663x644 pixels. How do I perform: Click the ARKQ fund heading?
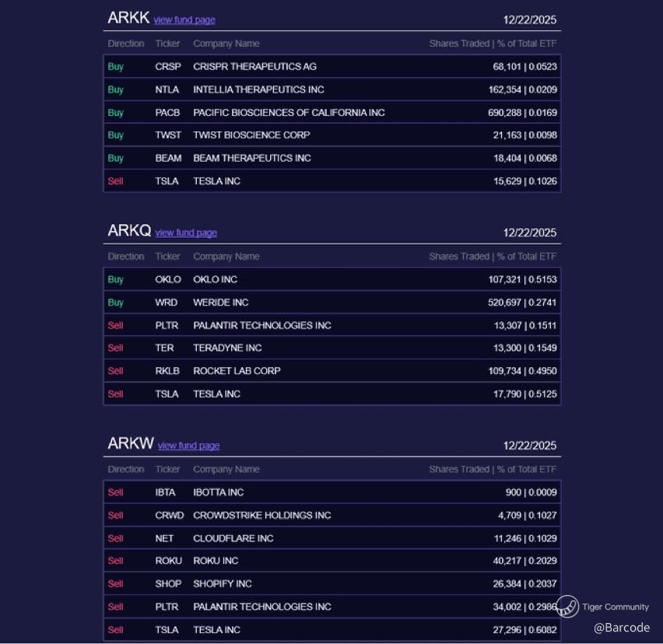click(129, 231)
